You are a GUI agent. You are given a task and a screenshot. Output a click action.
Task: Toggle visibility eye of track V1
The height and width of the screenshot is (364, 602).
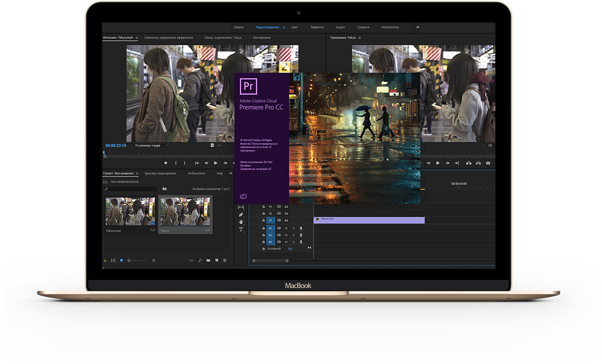tap(286, 221)
